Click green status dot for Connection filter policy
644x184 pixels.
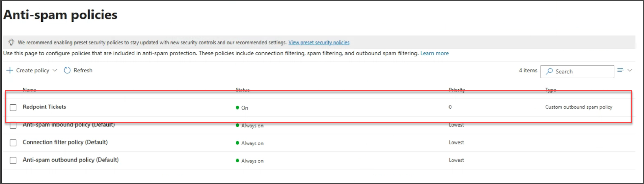tap(237, 143)
